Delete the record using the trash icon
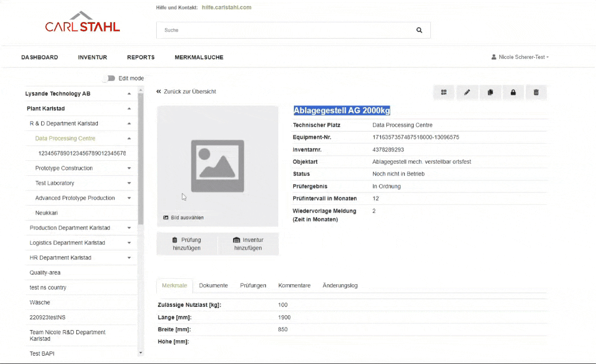 [536, 92]
